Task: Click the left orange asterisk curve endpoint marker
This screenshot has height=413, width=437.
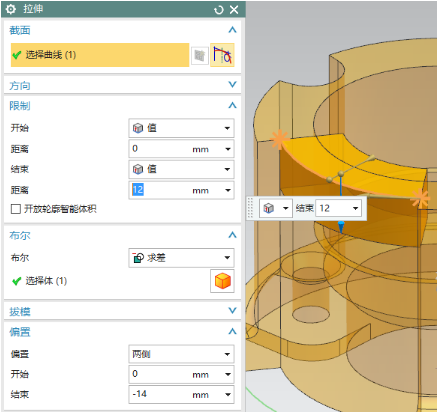Action: [279, 139]
